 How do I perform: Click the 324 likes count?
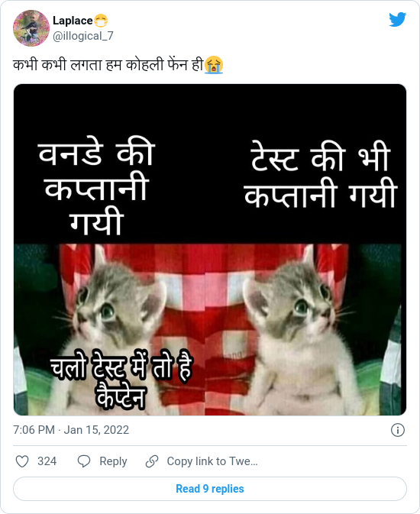tap(47, 461)
